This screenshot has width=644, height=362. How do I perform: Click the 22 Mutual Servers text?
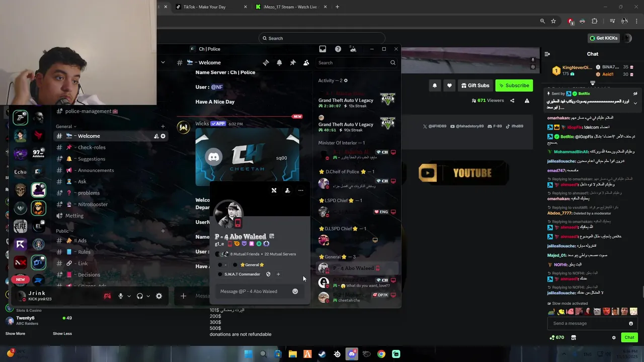(280, 254)
